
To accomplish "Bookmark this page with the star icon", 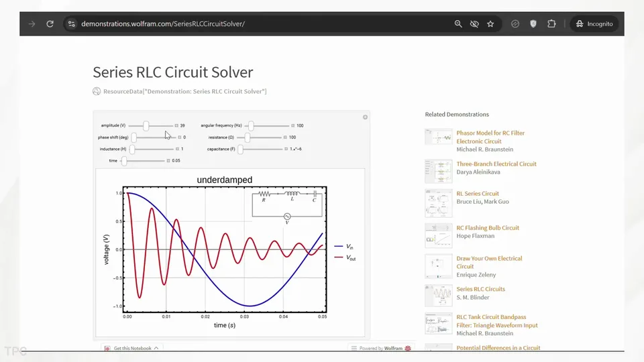I will [490, 24].
